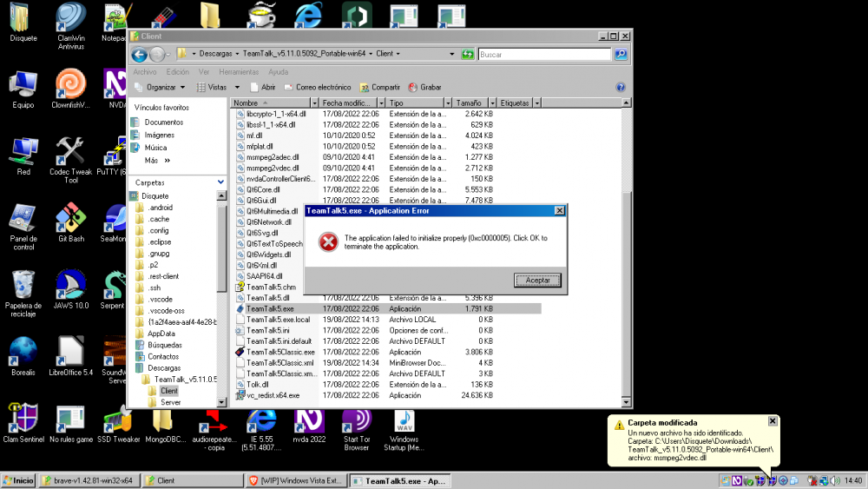Select the vc_redist.x64.exe installer icon
This screenshot has width=868, height=489.
click(240, 395)
